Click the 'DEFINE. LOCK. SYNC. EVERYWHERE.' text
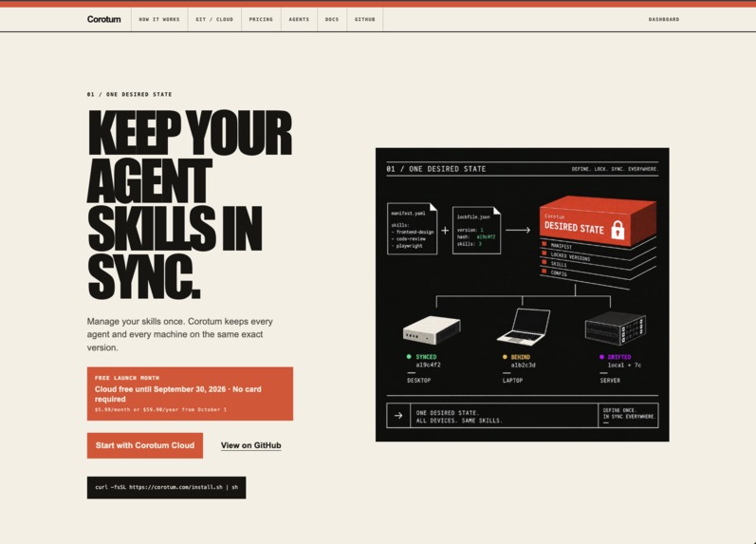Viewport: 756px width, 544px height. point(615,169)
